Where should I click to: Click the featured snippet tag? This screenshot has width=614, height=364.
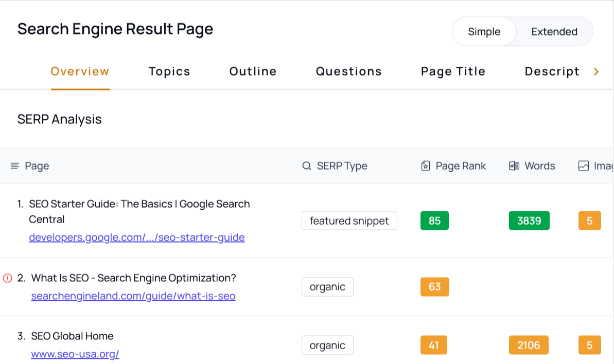click(x=349, y=221)
